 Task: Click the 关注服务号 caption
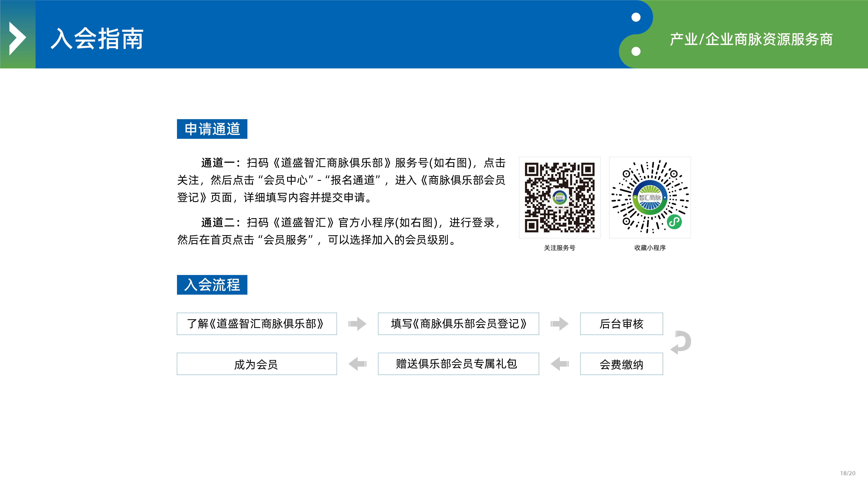pos(560,248)
